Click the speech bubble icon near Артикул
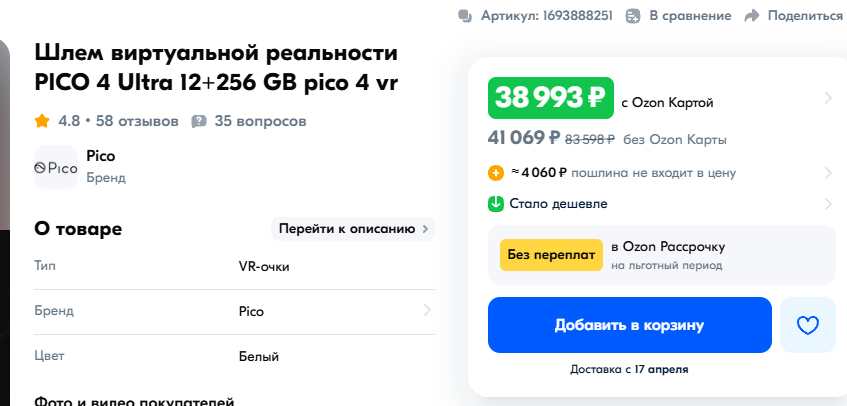Screen dimensions: 847x406 point(464,15)
